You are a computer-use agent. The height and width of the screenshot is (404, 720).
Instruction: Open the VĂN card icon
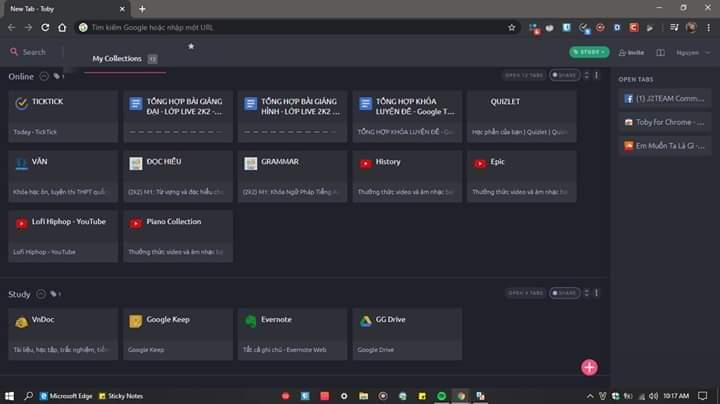[x=21, y=163]
